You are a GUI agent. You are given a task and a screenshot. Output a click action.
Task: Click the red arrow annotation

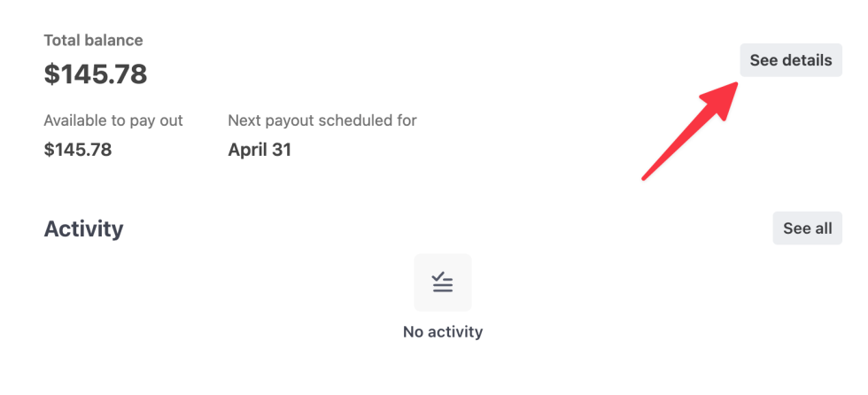point(689,129)
